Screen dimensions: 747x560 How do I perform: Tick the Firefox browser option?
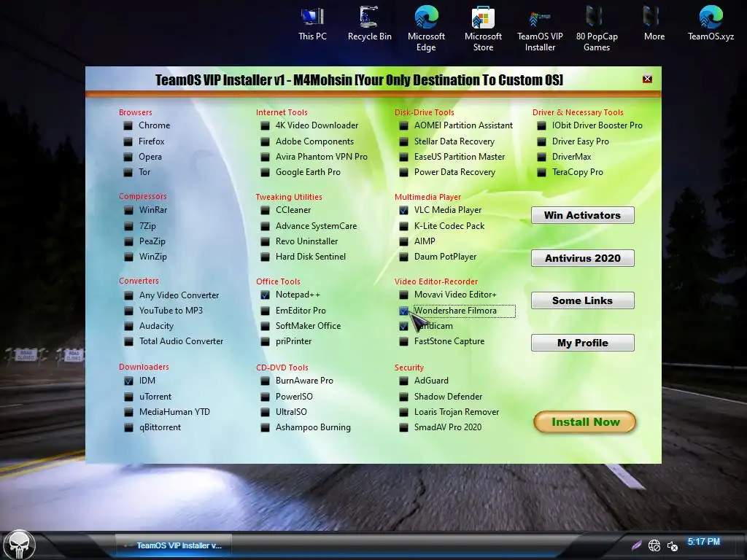[x=128, y=141]
